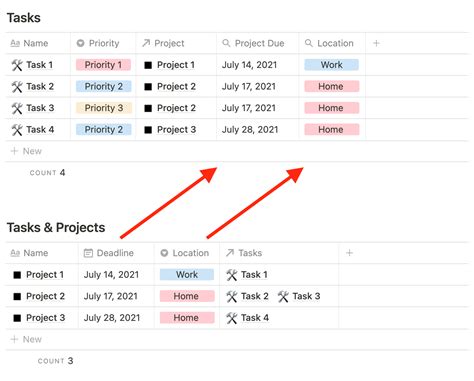Open the Location column header in the Tasks table
This screenshot has height=381, width=474.
pyautogui.click(x=332, y=43)
